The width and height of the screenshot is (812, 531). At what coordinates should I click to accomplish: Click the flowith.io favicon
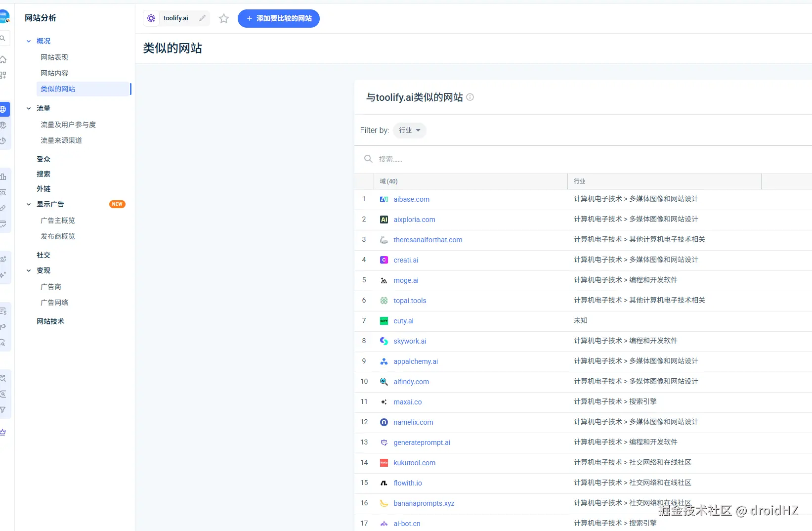tap(384, 483)
